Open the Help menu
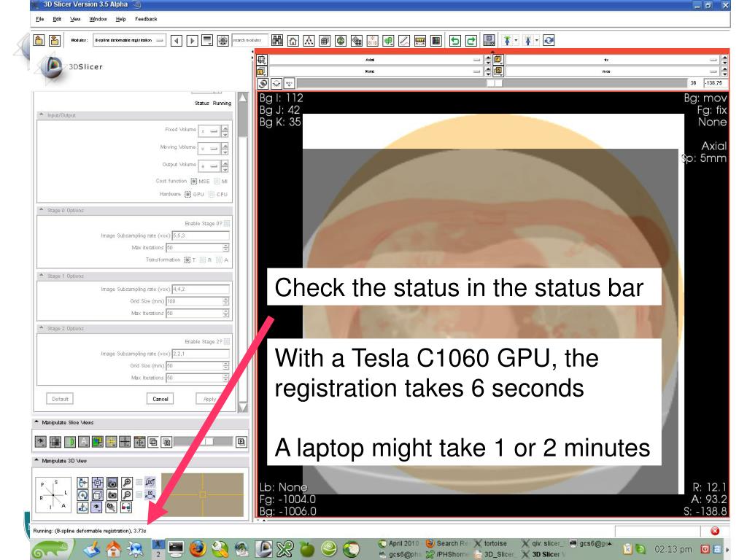 coord(121,19)
